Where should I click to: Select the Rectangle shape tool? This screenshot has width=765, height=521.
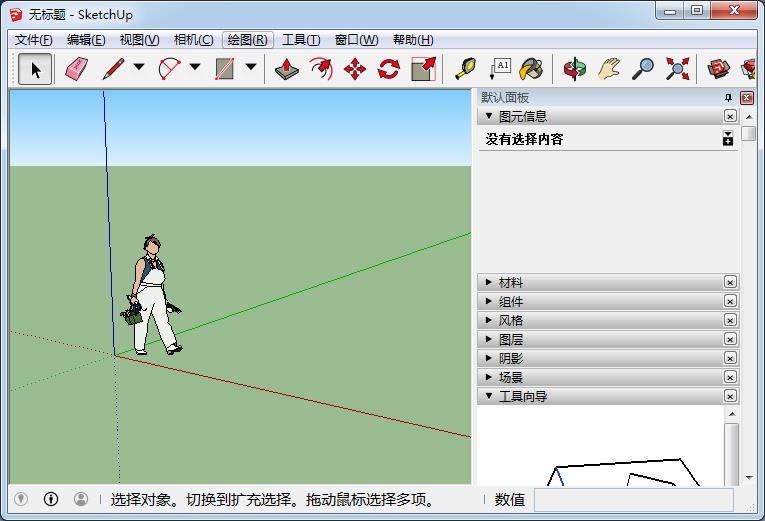pos(224,69)
